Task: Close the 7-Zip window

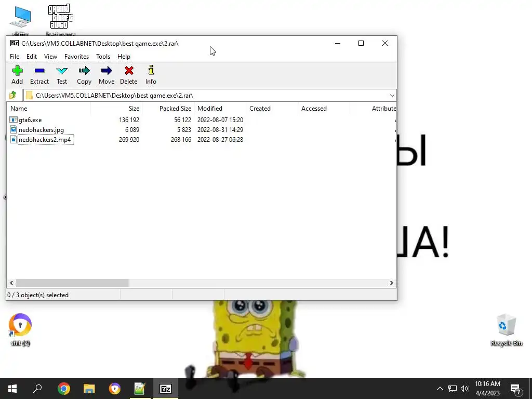Action: point(385,44)
